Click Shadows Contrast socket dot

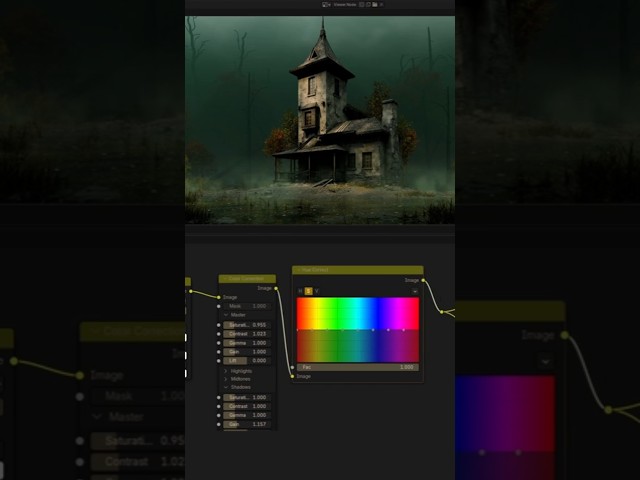(219, 407)
